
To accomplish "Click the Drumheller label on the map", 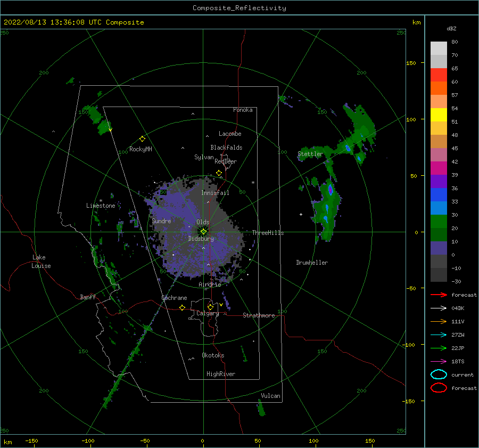I will click(x=312, y=263).
